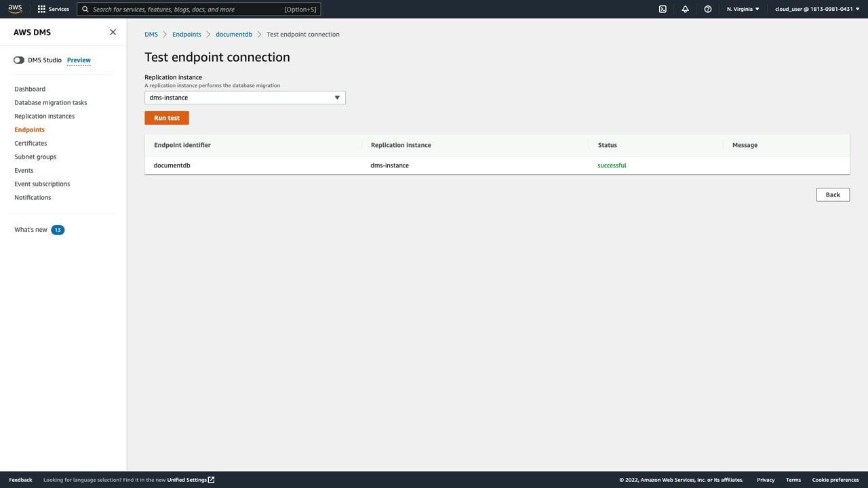
Task: Open the cloud_user account menu
Action: coord(816,9)
